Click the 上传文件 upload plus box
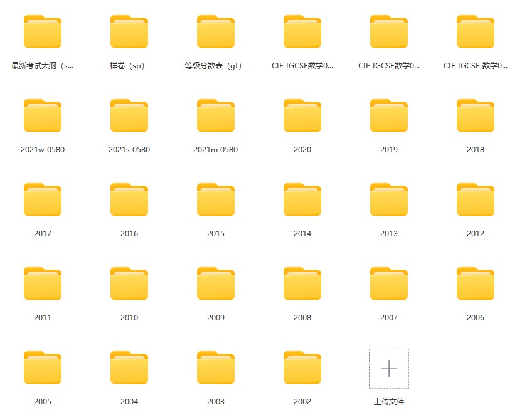Image resolution: width=522 pixels, height=420 pixels. [389, 369]
